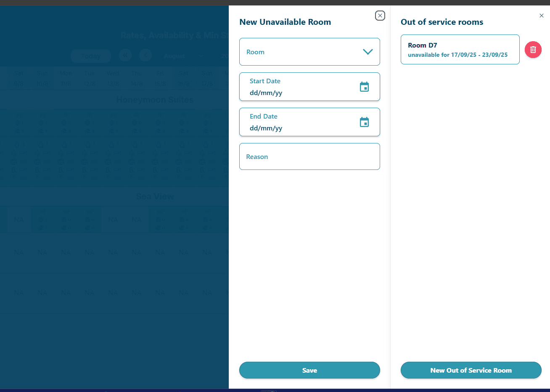Go to the previous period with the single left arrow
550x392 pixels.
[x=145, y=56]
